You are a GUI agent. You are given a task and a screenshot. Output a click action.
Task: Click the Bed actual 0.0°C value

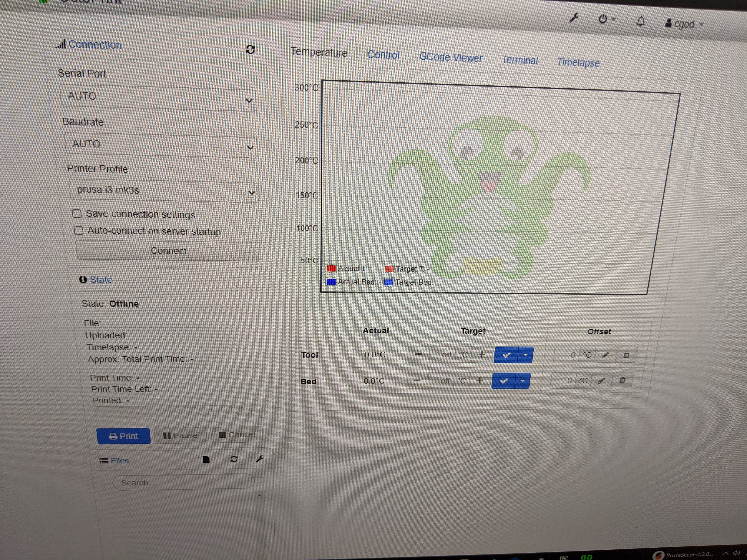pyautogui.click(x=374, y=381)
